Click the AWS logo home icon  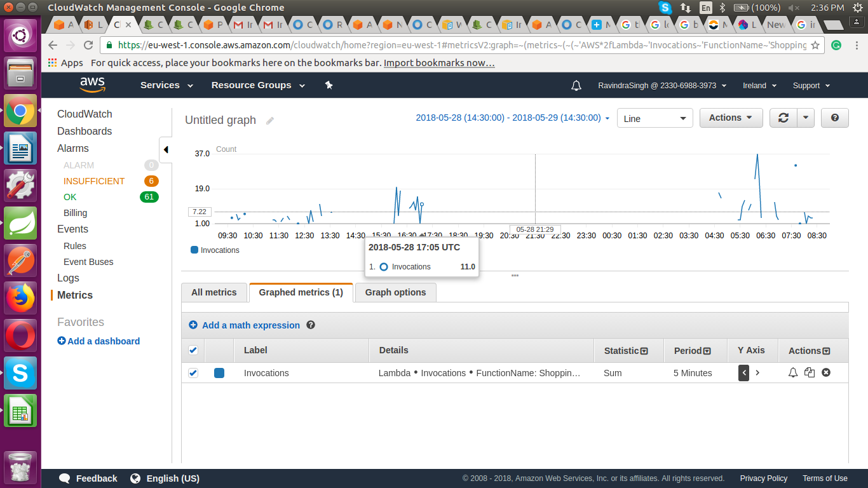pyautogui.click(x=92, y=85)
